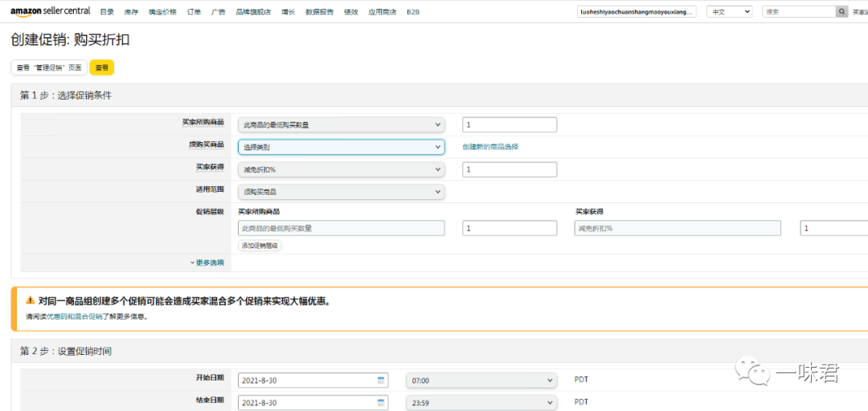Open the B2B menu

point(413,11)
